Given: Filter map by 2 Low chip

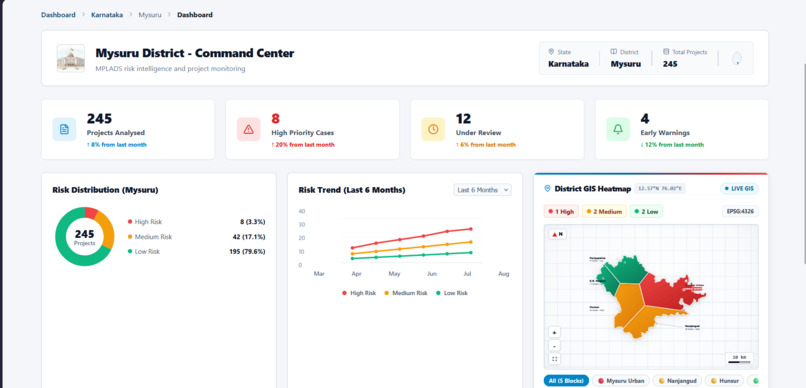Looking at the screenshot, I should (x=646, y=211).
